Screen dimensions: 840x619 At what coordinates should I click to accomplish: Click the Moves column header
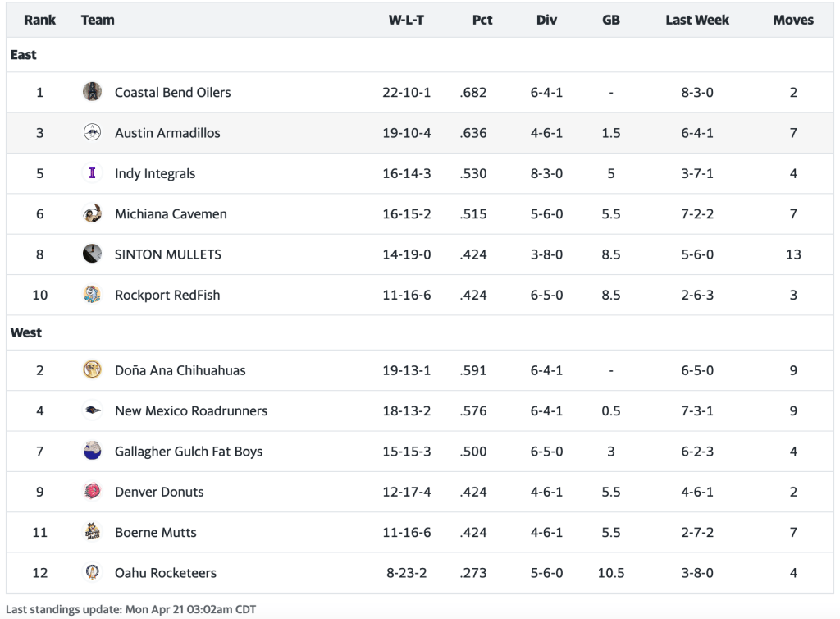793,20
